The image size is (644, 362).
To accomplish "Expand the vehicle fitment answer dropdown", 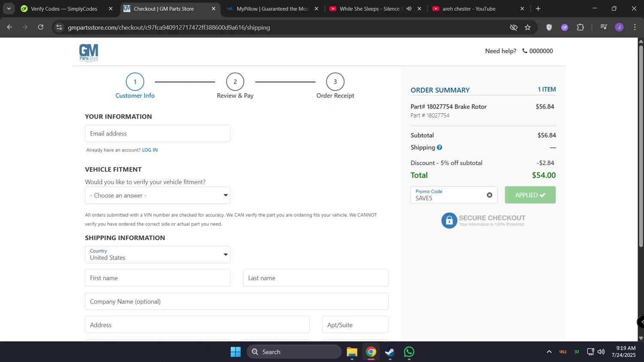I will point(158,195).
